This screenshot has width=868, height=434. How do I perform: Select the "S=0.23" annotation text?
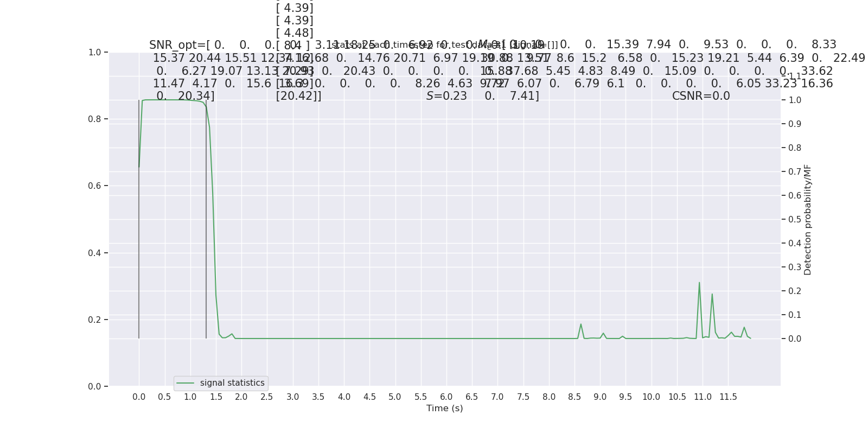click(x=446, y=96)
